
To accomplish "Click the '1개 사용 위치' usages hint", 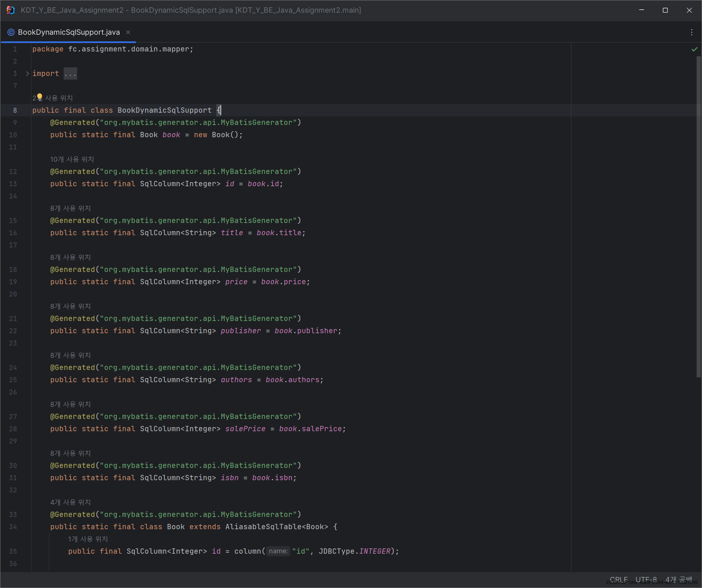I will [88, 539].
